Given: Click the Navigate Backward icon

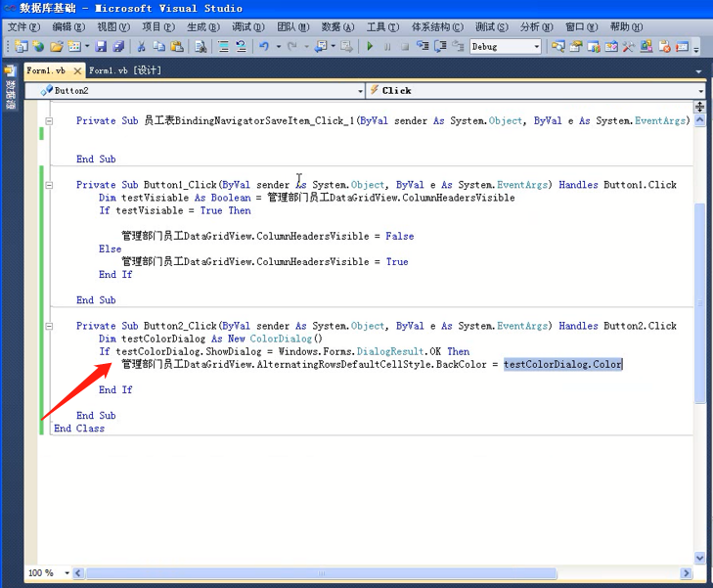Looking at the screenshot, I should [x=321, y=46].
